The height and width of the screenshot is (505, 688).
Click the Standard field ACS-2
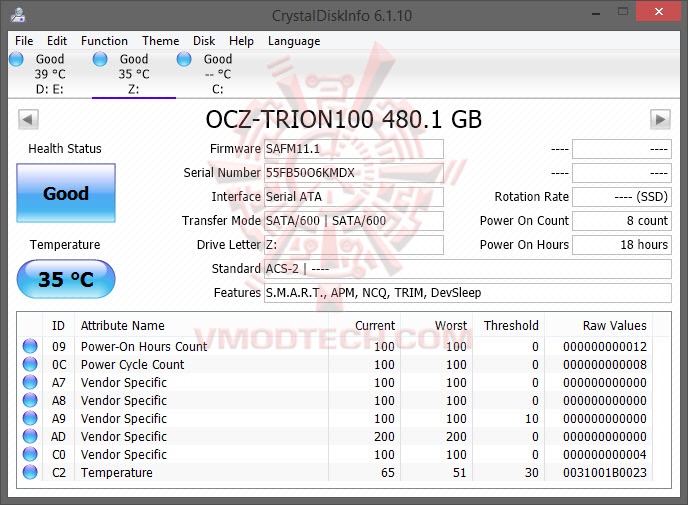point(468,269)
